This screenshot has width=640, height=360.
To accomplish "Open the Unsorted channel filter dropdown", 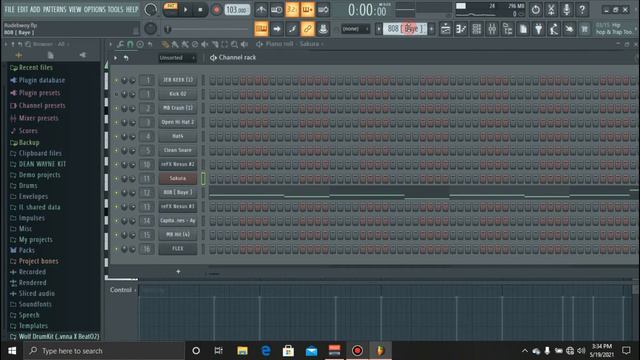I will [x=177, y=58].
